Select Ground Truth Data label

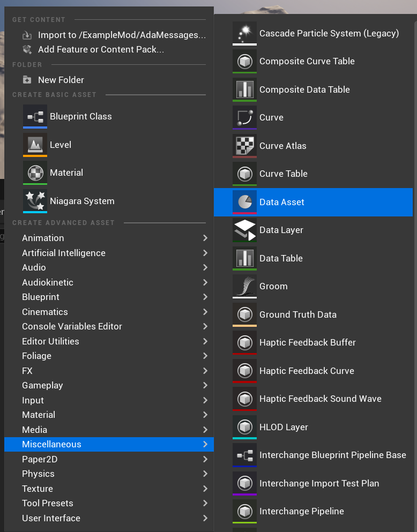[298, 315]
